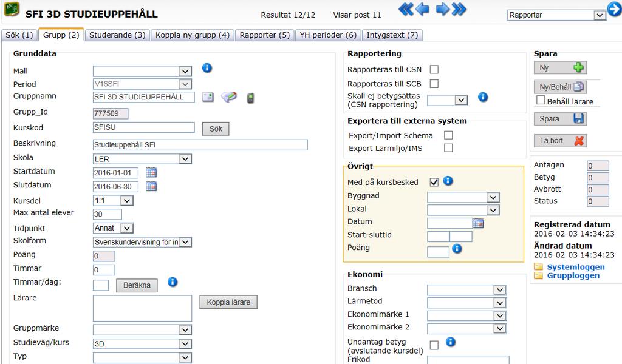Click the Ta bort button

[x=560, y=141]
